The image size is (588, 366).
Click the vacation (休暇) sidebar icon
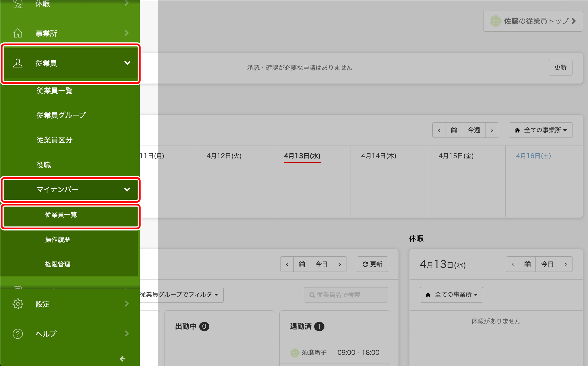tap(18, 4)
